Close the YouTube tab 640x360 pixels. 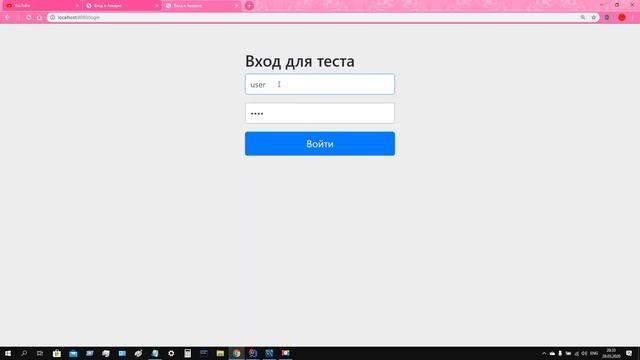coord(77,6)
